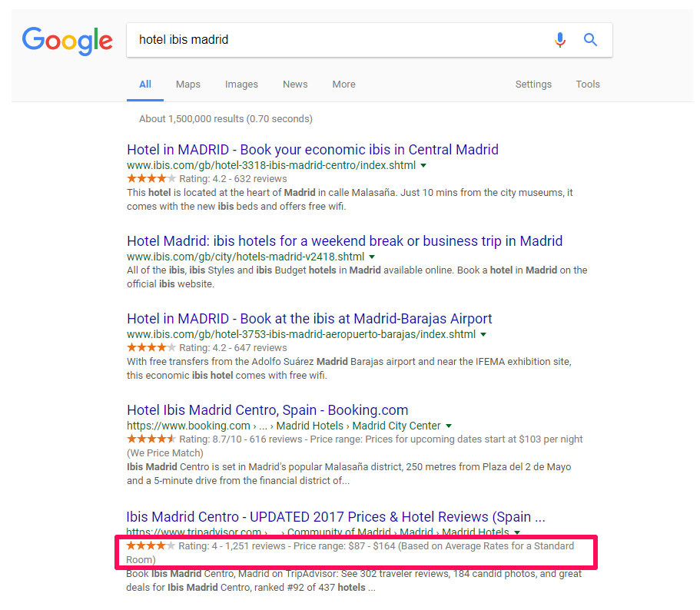Click www.ibis.com hotel-3318-ibis-madrid-centro URL text

(x=271, y=165)
